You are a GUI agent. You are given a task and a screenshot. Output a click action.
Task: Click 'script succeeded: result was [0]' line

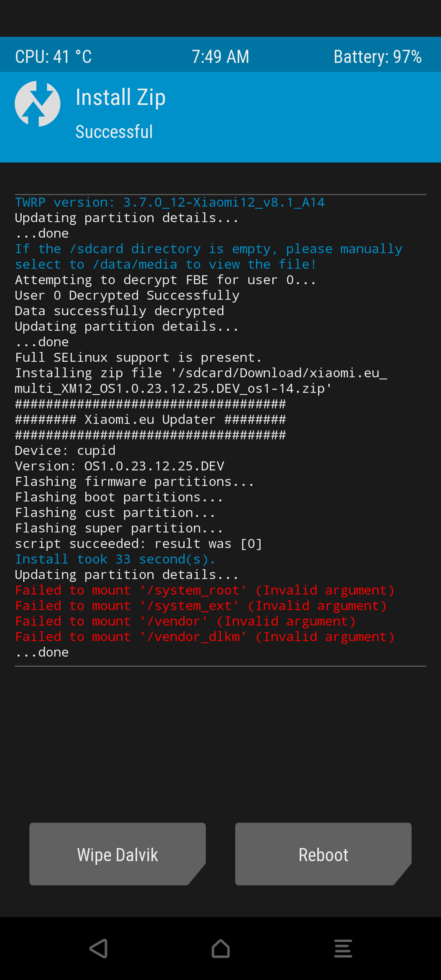[x=138, y=544]
